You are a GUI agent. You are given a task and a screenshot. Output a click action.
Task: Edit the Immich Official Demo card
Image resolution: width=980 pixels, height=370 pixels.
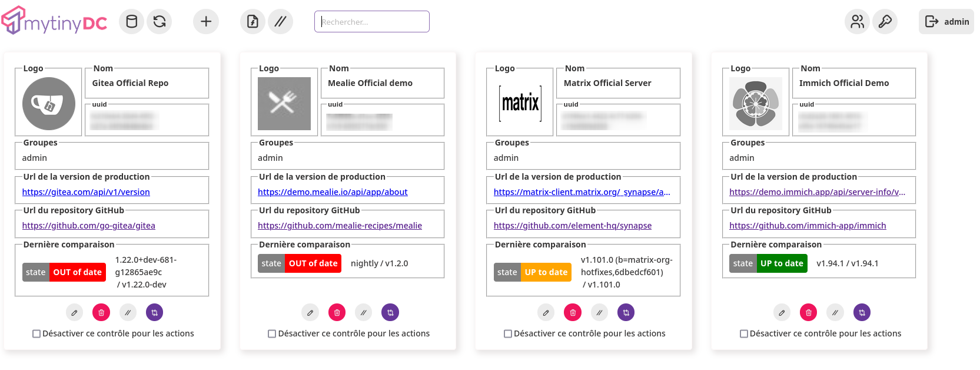pos(782,312)
